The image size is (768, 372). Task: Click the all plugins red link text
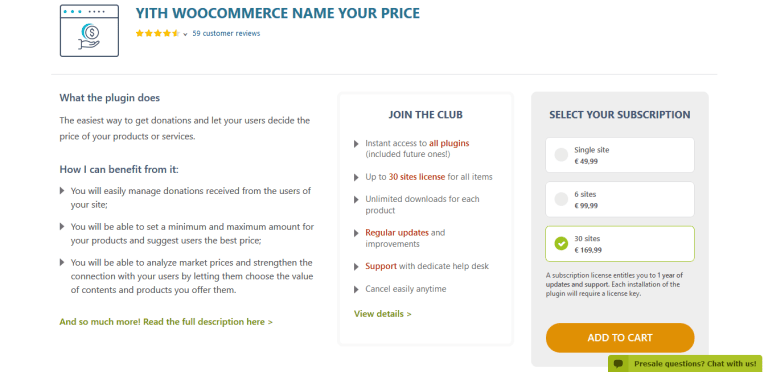(449, 143)
